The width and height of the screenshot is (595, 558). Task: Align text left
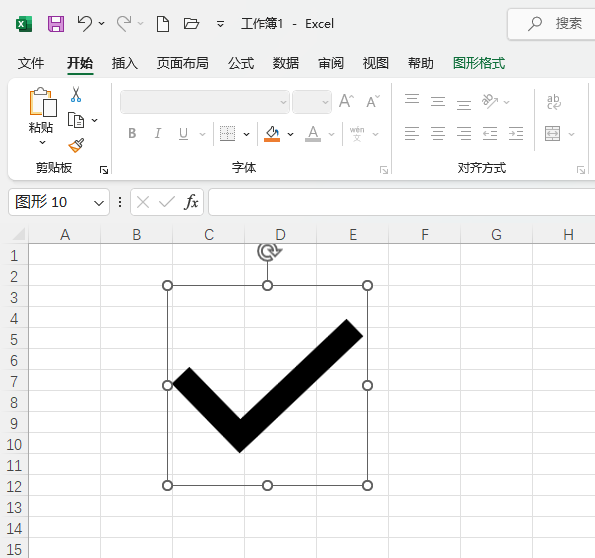[412, 134]
